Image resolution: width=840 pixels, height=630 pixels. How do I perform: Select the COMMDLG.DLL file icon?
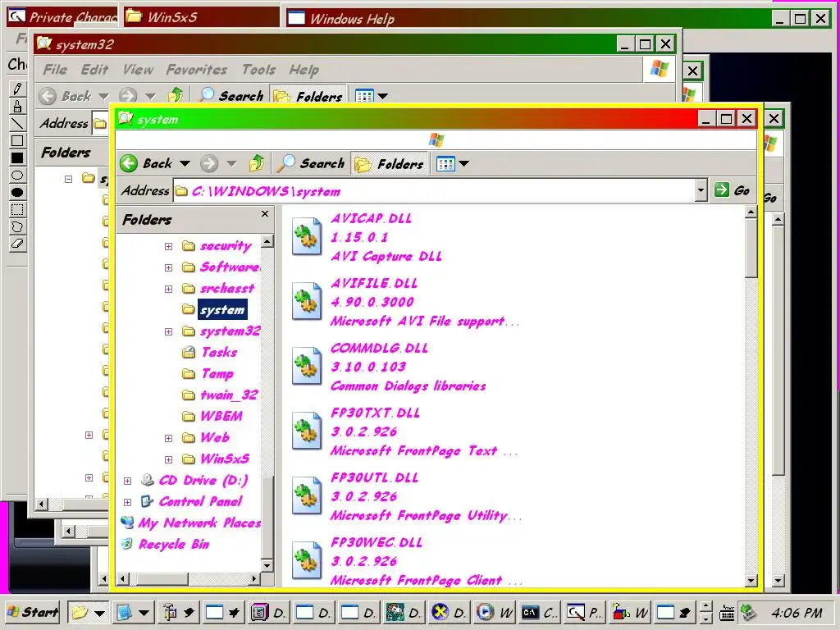pos(307,366)
